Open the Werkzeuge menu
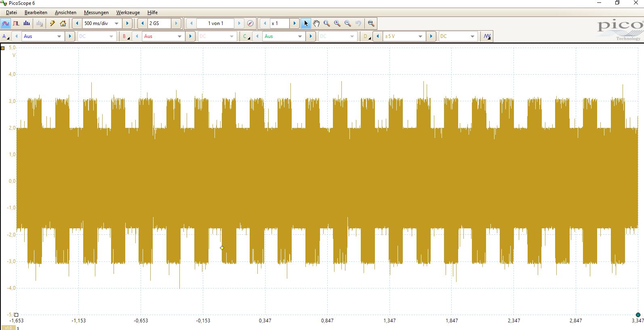This screenshot has width=644, height=330. coord(128,13)
